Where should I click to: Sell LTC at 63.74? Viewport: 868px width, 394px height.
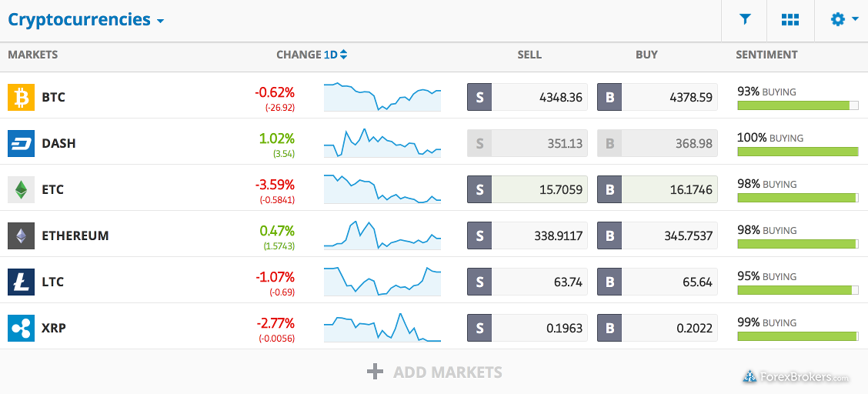pyautogui.click(x=527, y=282)
